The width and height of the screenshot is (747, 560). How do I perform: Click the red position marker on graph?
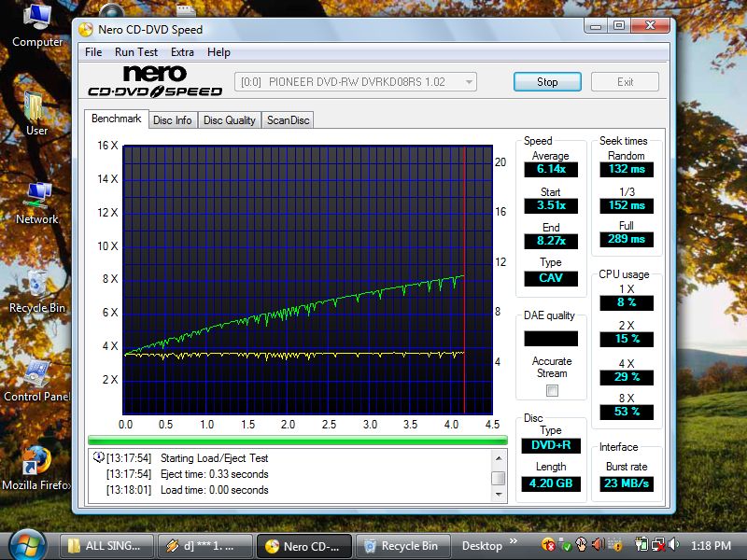pyautogui.click(x=464, y=280)
